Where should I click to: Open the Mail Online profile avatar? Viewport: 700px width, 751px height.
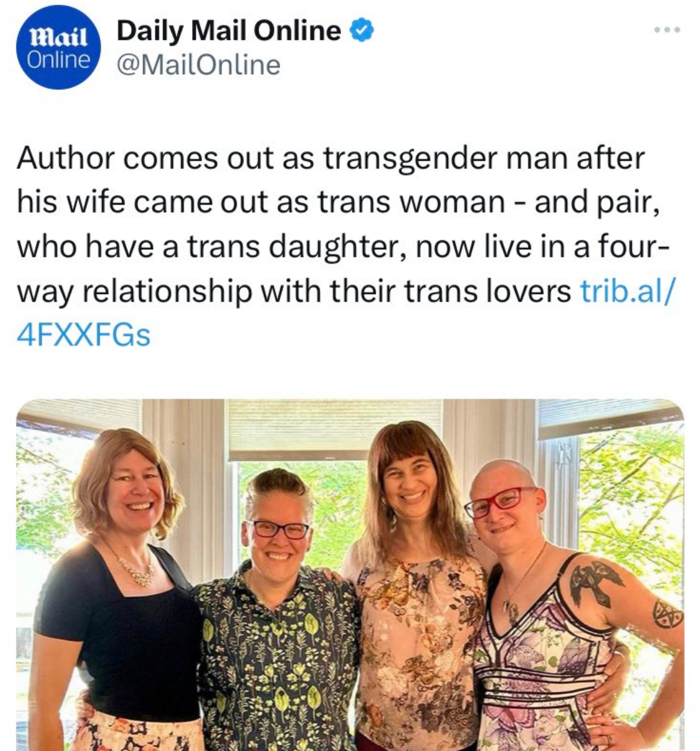pyautogui.click(x=59, y=47)
